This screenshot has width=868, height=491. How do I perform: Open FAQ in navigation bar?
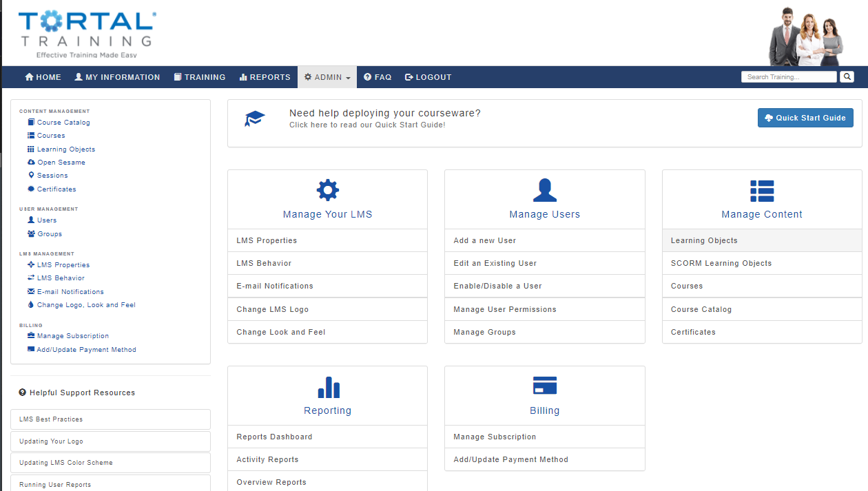click(x=378, y=77)
